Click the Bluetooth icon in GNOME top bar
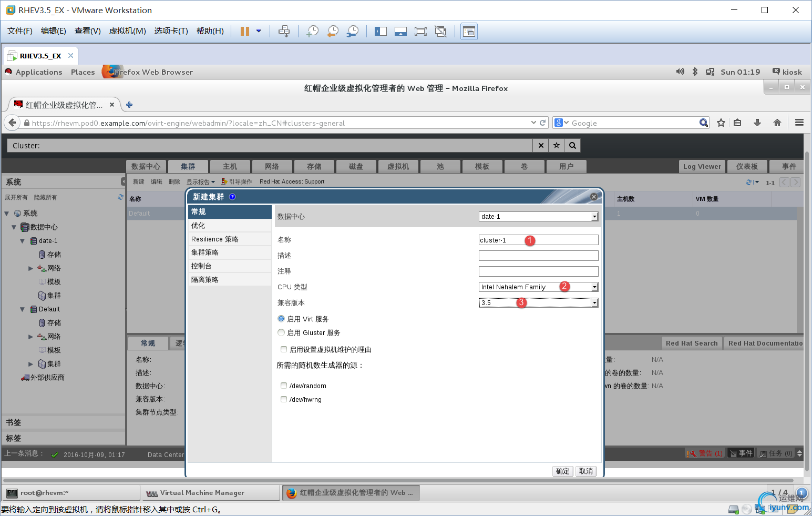 click(x=695, y=72)
